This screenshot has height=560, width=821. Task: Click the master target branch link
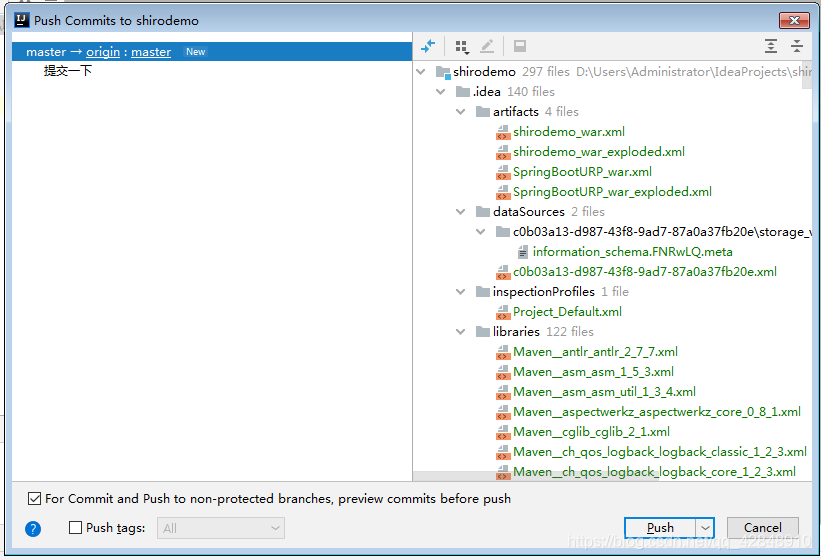151,52
